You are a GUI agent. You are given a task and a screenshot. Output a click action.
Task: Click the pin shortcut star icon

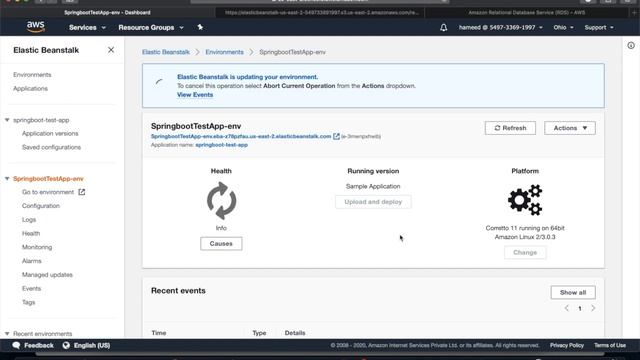pyautogui.click(x=200, y=27)
